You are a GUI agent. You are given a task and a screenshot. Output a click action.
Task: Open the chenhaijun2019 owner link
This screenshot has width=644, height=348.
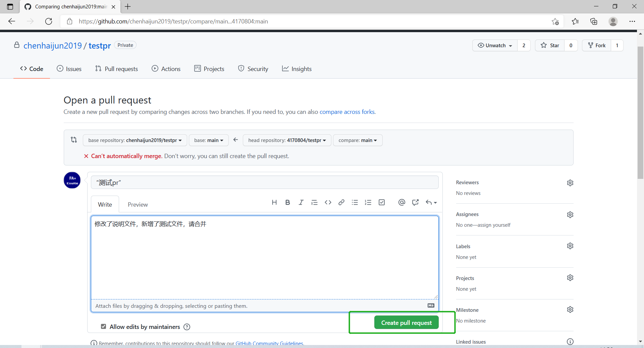point(53,46)
